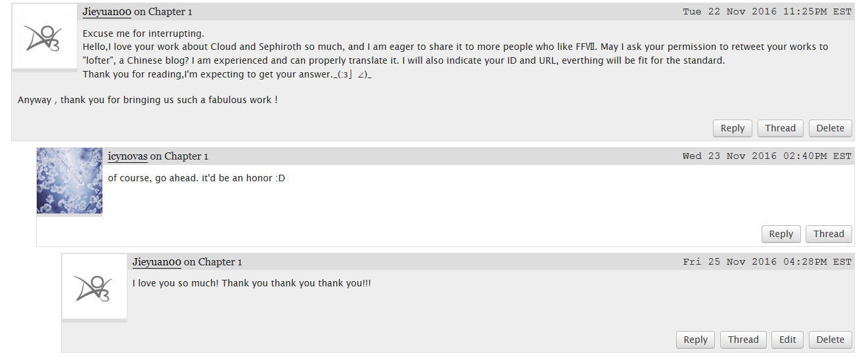Visit Jieyuan00's profile link in the top comment
The image size is (868, 356).
(x=107, y=12)
